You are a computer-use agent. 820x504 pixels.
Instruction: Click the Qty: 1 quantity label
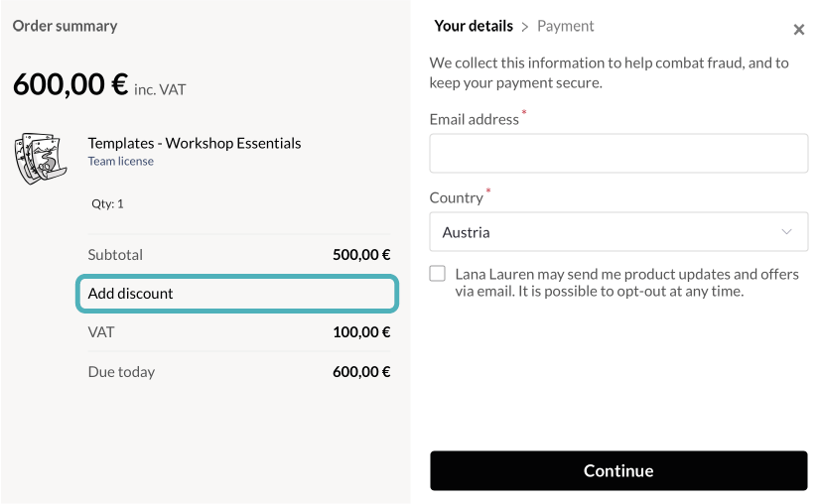107,203
